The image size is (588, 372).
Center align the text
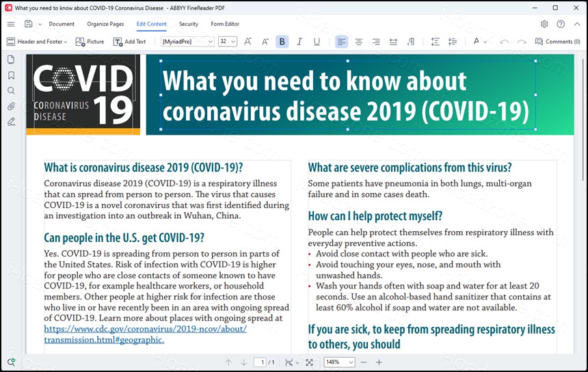[359, 42]
